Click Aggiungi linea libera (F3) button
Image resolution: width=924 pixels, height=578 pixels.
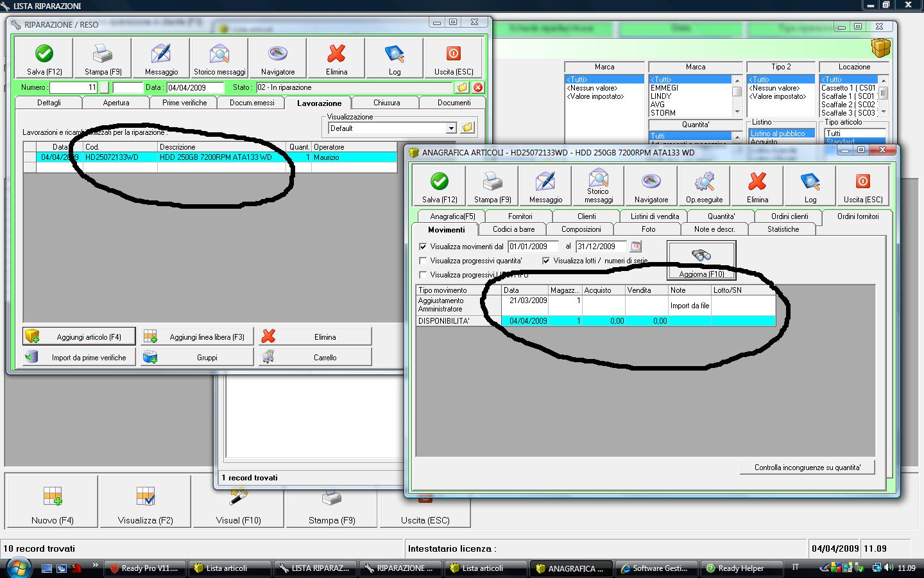click(198, 337)
